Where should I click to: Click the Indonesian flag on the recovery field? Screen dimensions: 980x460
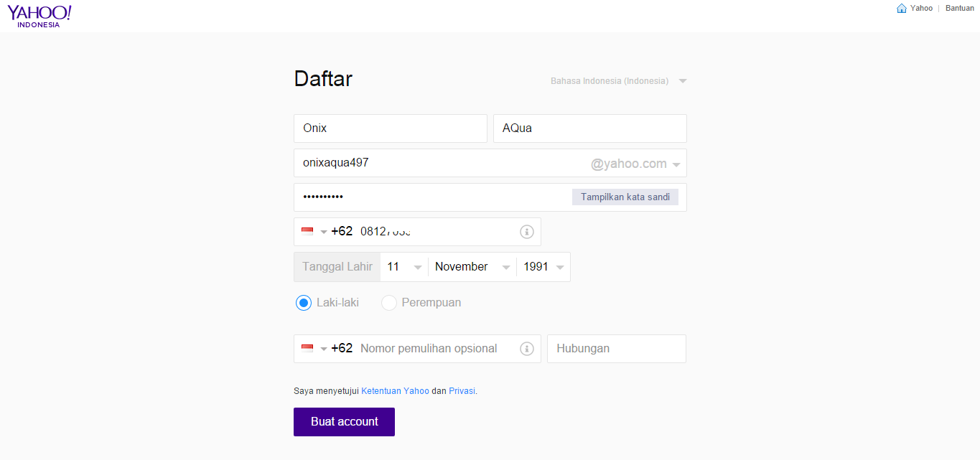307,348
